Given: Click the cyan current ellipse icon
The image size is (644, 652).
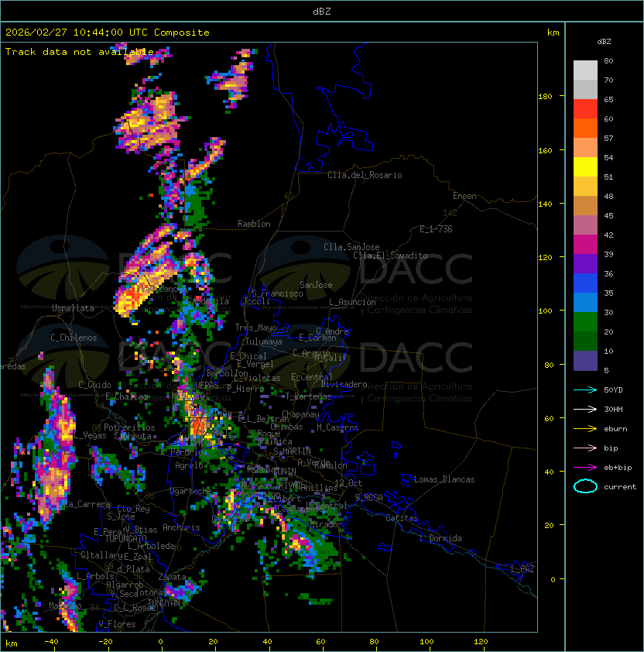Looking at the screenshot, I should coord(585,486).
